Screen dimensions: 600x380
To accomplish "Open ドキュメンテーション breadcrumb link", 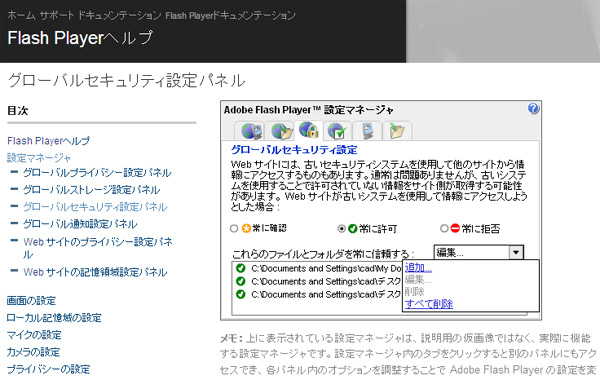I will click(119, 15).
